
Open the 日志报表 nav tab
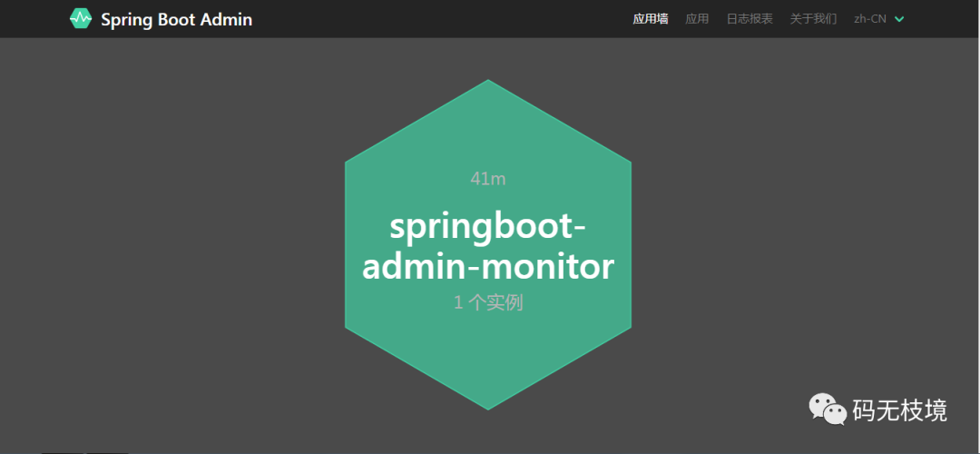750,19
